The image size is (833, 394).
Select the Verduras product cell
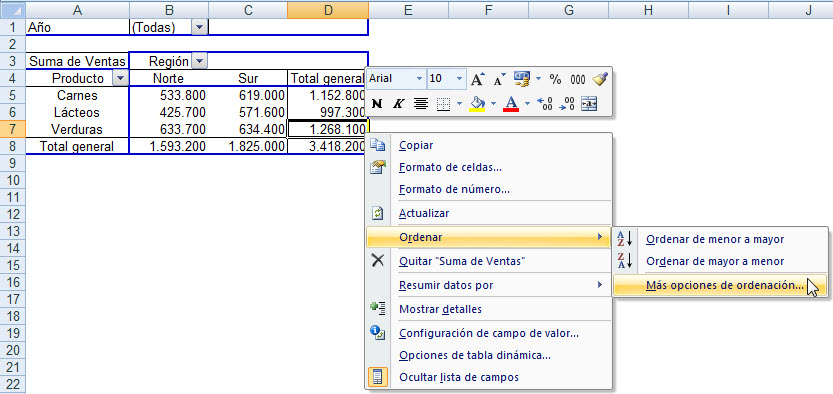click(78, 130)
